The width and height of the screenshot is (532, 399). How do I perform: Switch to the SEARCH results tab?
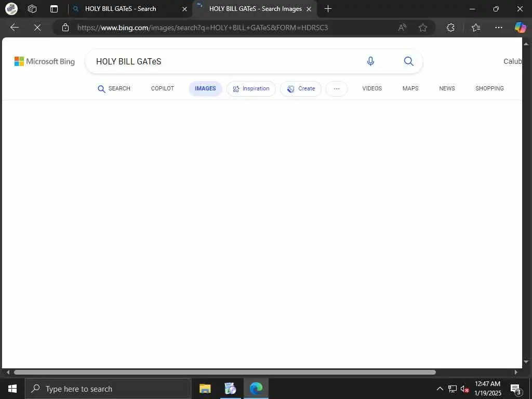[x=114, y=88]
